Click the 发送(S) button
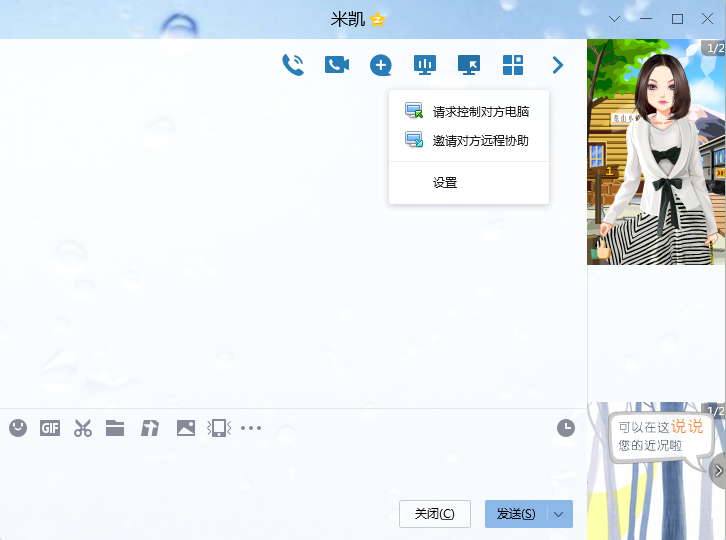Image resolution: width=726 pixels, height=540 pixels. [516, 514]
